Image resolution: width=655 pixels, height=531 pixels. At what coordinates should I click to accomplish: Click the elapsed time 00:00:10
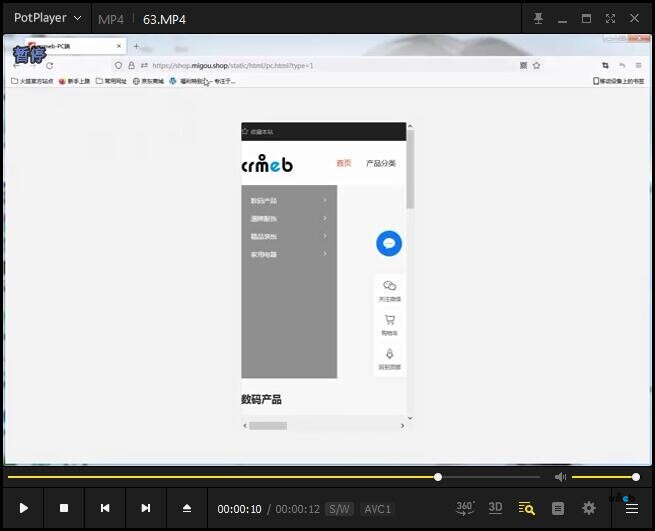239,509
